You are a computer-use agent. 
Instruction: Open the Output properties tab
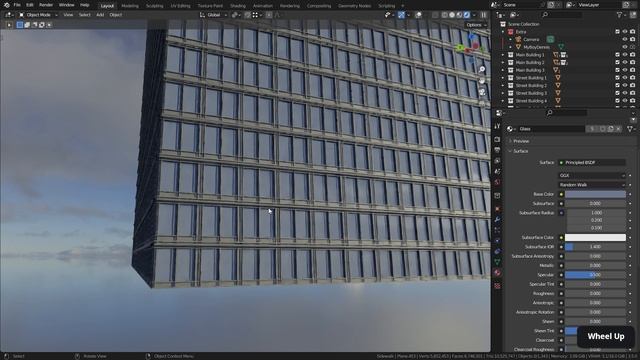coord(497,150)
